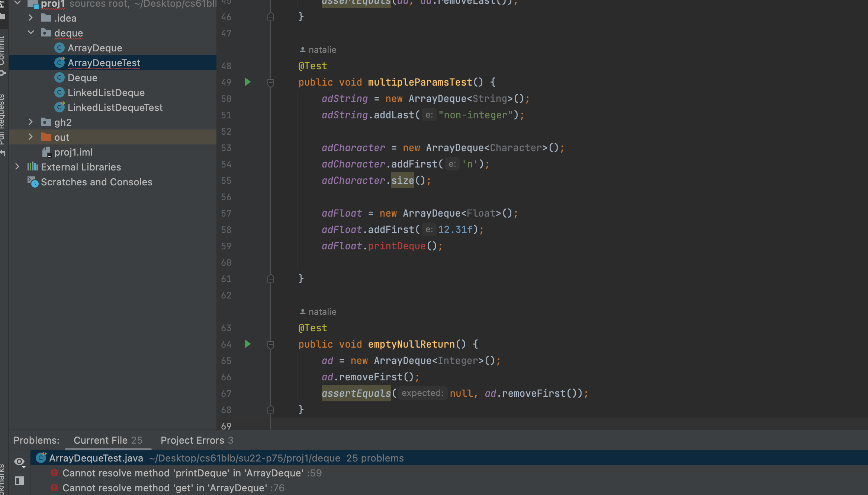The width and height of the screenshot is (868, 495).
Task: Select the Current File problems tab
Action: (108, 440)
